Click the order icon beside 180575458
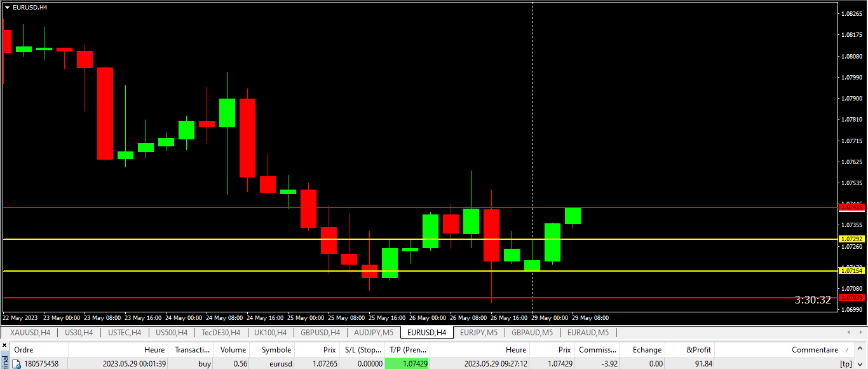868x369 pixels. [17, 364]
